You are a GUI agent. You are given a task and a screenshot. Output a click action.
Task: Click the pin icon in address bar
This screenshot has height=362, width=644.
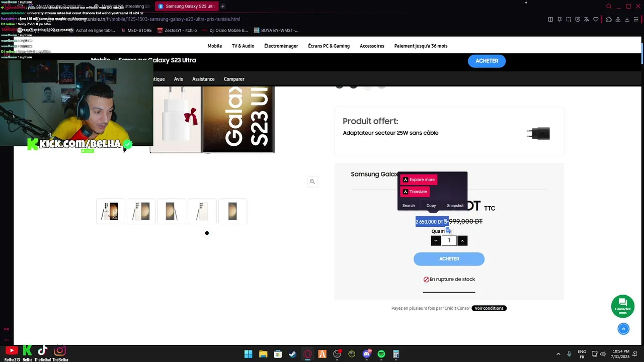click(559, 19)
